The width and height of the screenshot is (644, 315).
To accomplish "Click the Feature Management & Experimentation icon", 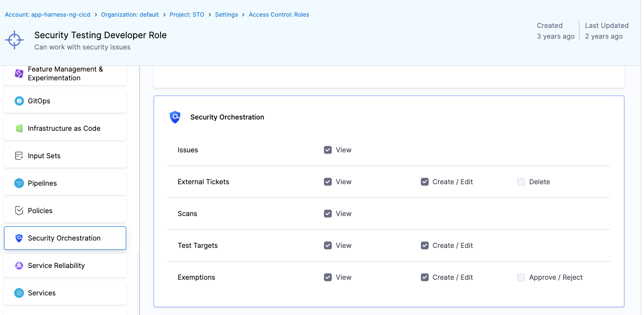I will 19,73.
